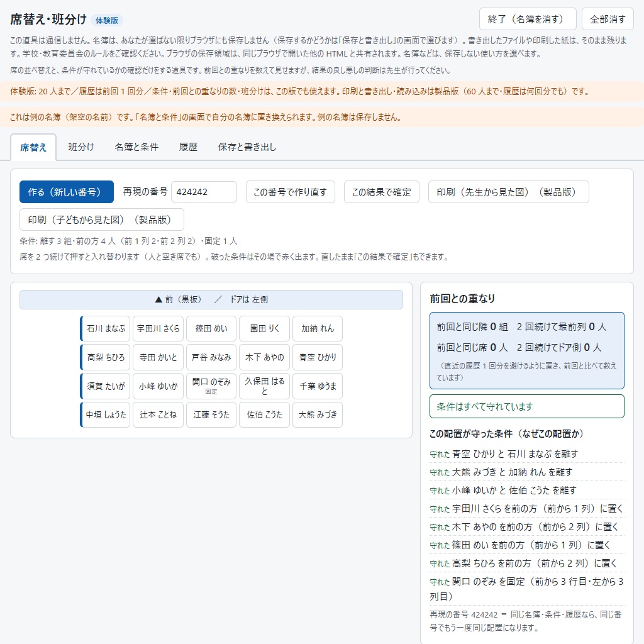Pick the 須賀 たいが seat
This screenshot has width=644, height=644.
105,386
